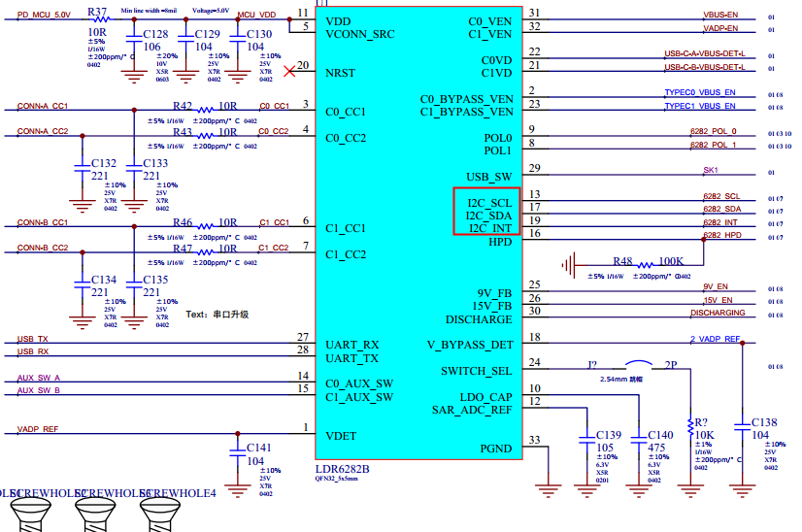This screenshot has height=532, width=802.
Task: Select capacitor C128 symbol
Action: click(x=133, y=46)
